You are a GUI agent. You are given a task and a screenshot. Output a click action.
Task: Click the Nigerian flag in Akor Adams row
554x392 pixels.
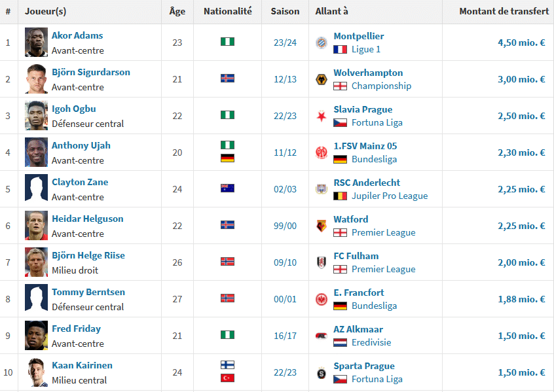(x=227, y=42)
